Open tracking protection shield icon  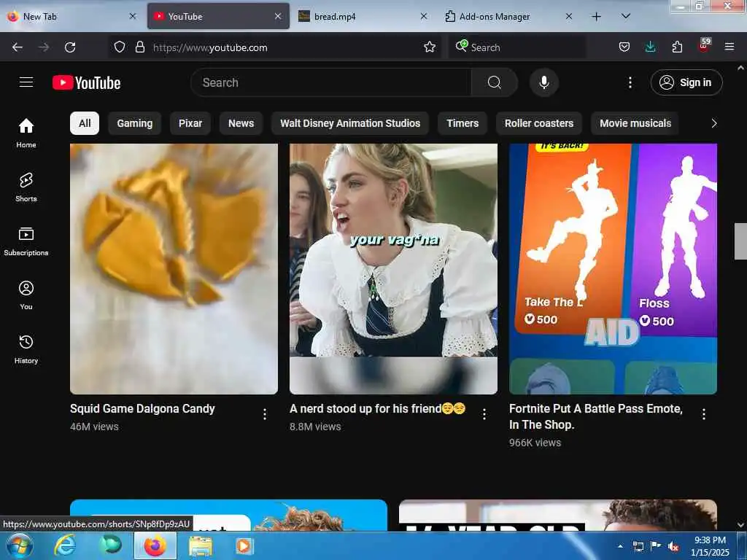pyautogui.click(x=120, y=47)
